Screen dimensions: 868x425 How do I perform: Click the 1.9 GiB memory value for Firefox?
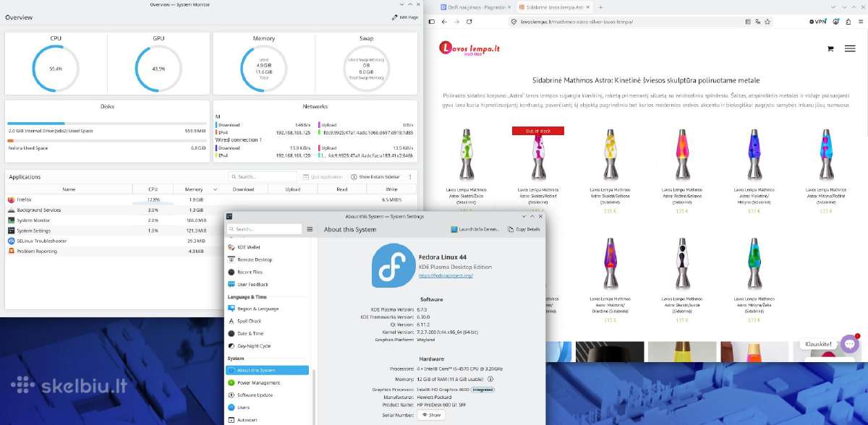(x=197, y=199)
